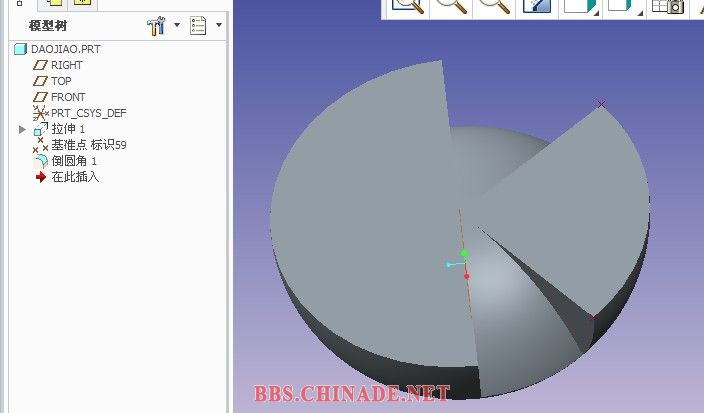Image resolution: width=704 pixels, height=413 pixels.
Task: Click the red drag handle on model
Action: pyautogui.click(x=466, y=276)
